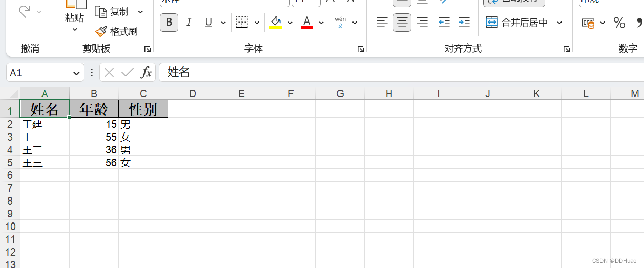Screen dimensions: 644x268
Task: Click header cell 性别
Action: (143, 109)
